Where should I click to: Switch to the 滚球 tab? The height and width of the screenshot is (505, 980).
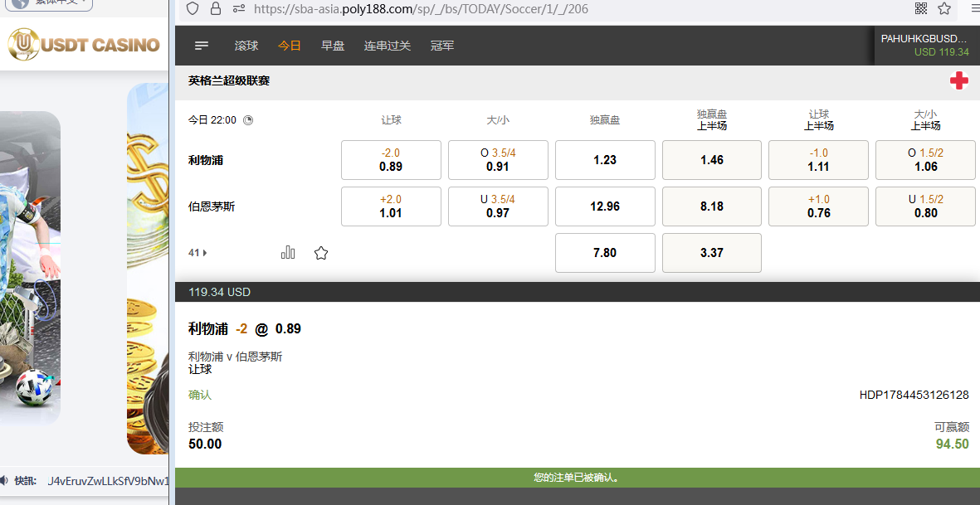pos(246,46)
